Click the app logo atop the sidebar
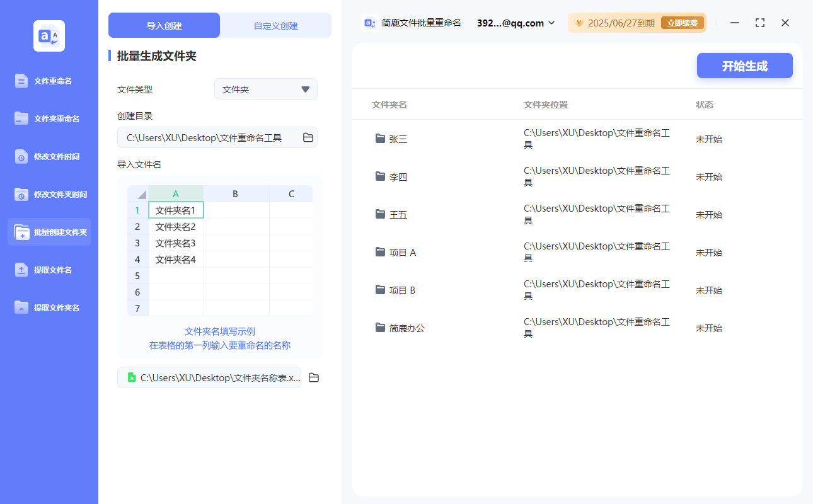 (49, 36)
